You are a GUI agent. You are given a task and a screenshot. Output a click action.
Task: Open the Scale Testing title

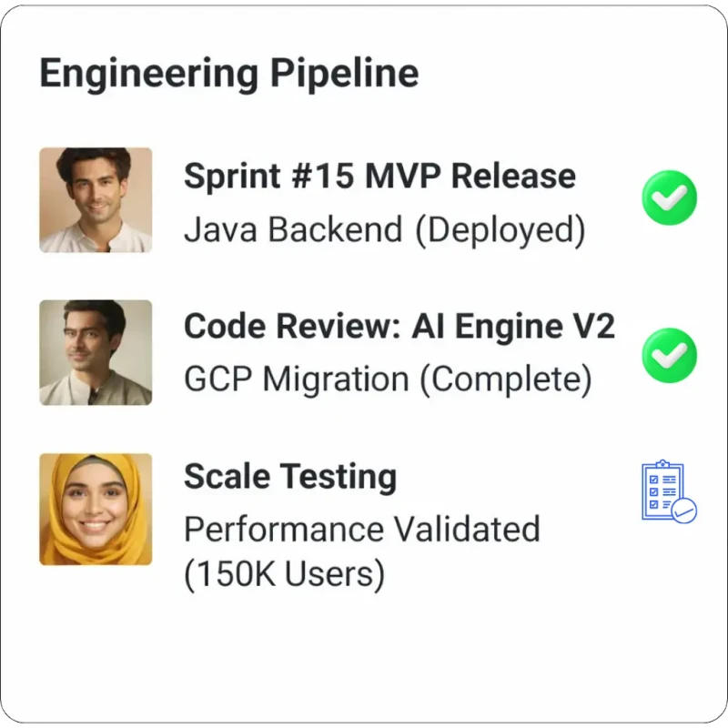[290, 477]
